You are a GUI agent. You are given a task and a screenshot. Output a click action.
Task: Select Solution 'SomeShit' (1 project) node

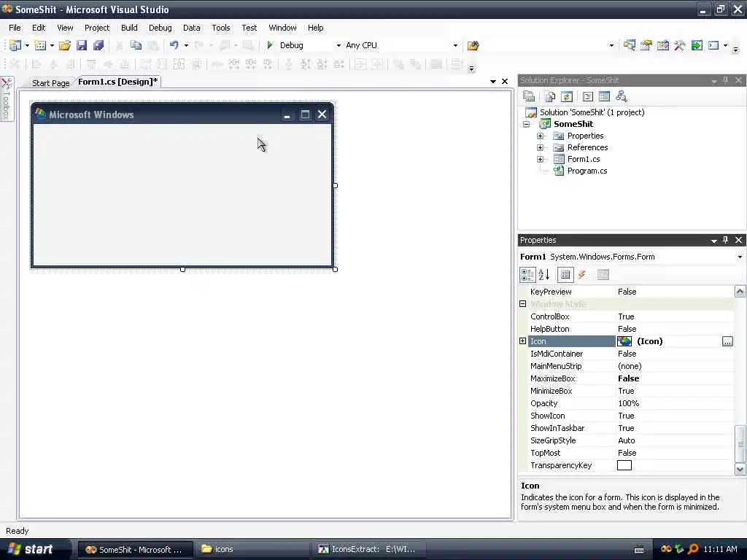pos(592,112)
